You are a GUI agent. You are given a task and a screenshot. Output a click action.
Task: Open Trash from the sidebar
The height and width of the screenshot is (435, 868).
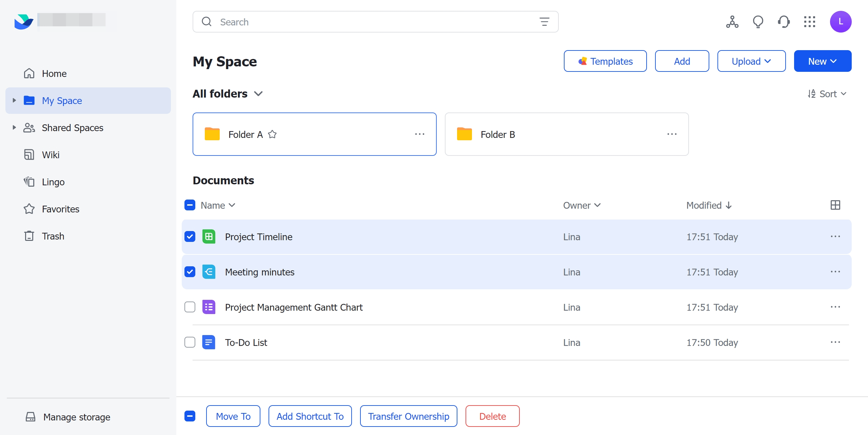pyautogui.click(x=53, y=236)
